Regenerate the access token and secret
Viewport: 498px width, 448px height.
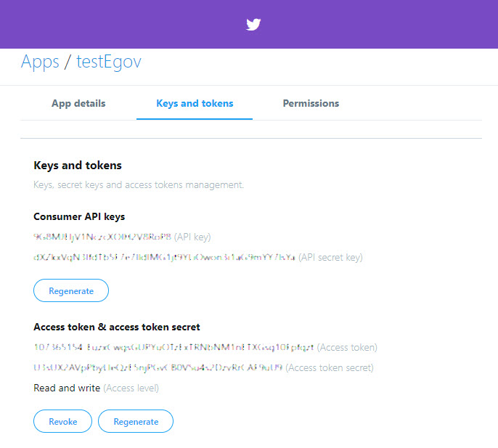[x=136, y=422]
